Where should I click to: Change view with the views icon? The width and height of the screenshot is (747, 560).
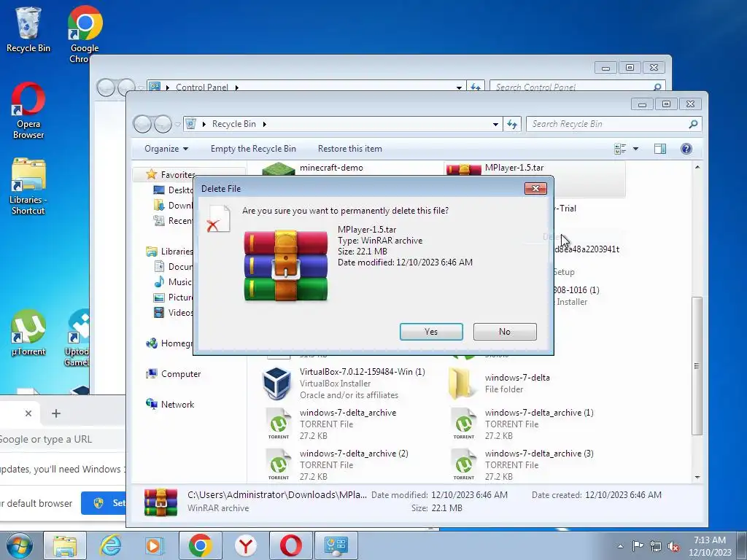pyautogui.click(x=620, y=149)
